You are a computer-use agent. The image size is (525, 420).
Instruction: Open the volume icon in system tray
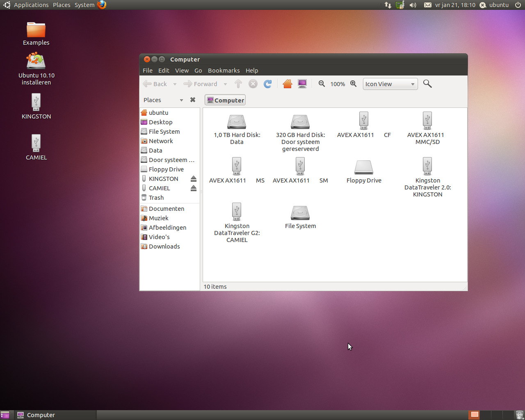(x=413, y=5)
